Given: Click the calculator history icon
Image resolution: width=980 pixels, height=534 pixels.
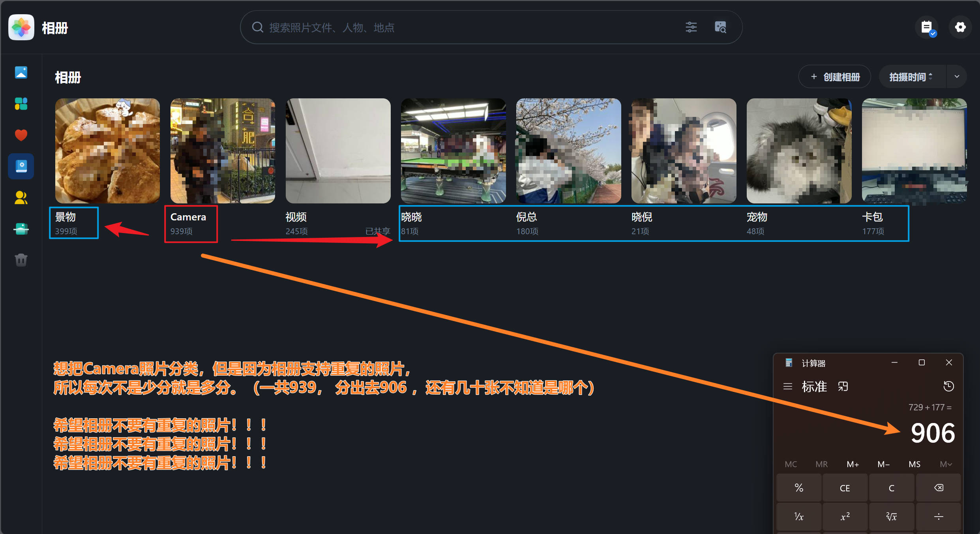Looking at the screenshot, I should [x=948, y=386].
